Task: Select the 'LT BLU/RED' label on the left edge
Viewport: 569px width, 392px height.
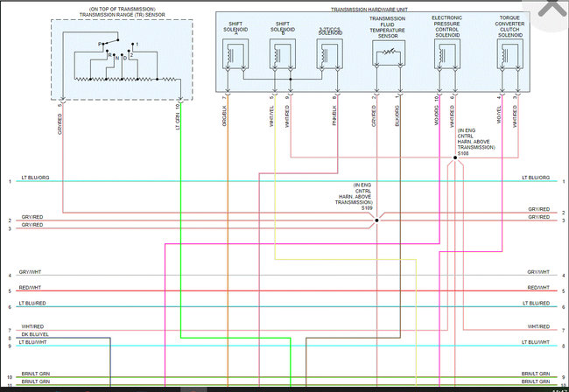Action: coord(32,303)
